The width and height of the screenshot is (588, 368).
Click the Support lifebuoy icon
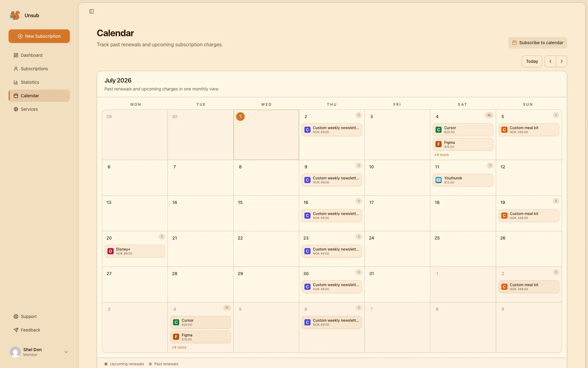[x=16, y=316]
